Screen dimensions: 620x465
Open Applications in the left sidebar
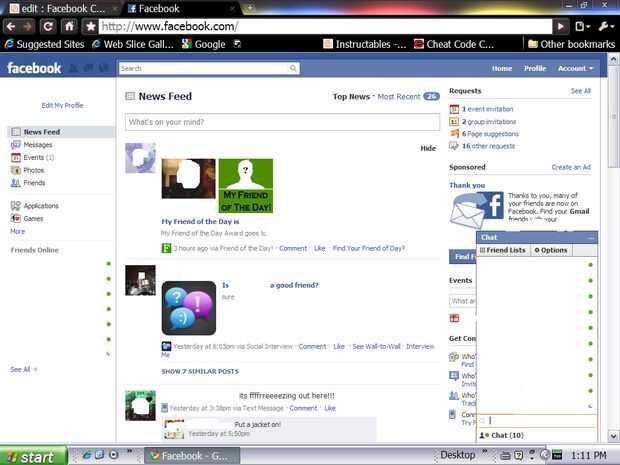click(35, 206)
